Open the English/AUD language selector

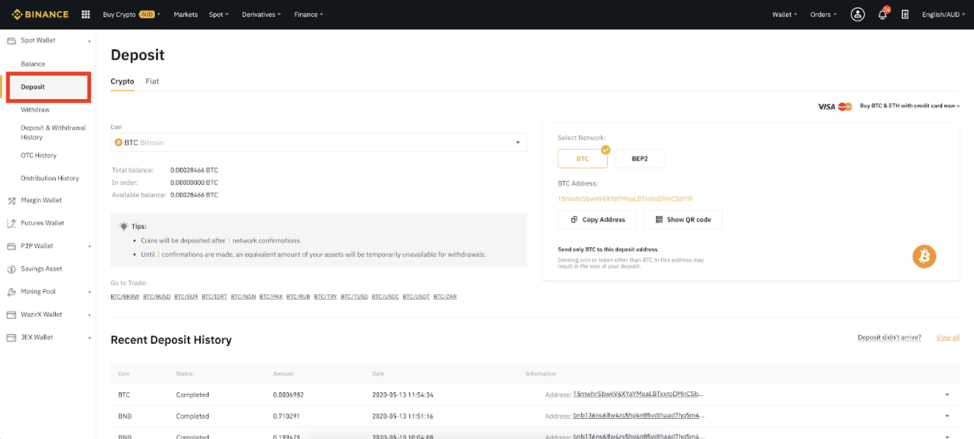(943, 14)
